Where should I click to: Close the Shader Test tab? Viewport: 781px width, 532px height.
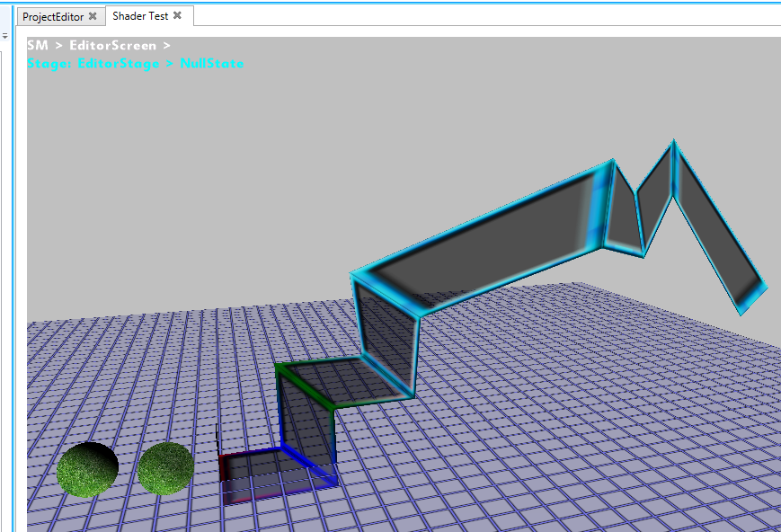[x=177, y=16]
